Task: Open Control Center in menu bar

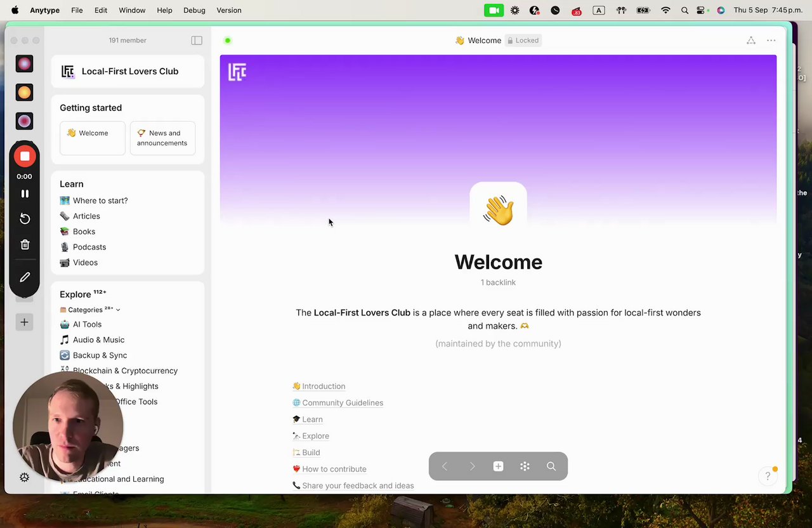Action: (701, 10)
